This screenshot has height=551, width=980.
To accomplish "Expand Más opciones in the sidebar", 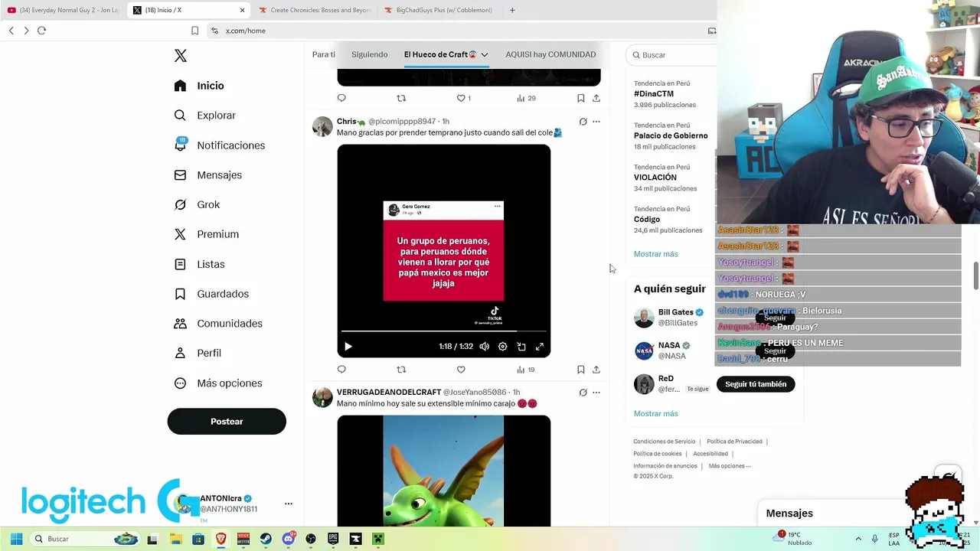I will 218,383.
